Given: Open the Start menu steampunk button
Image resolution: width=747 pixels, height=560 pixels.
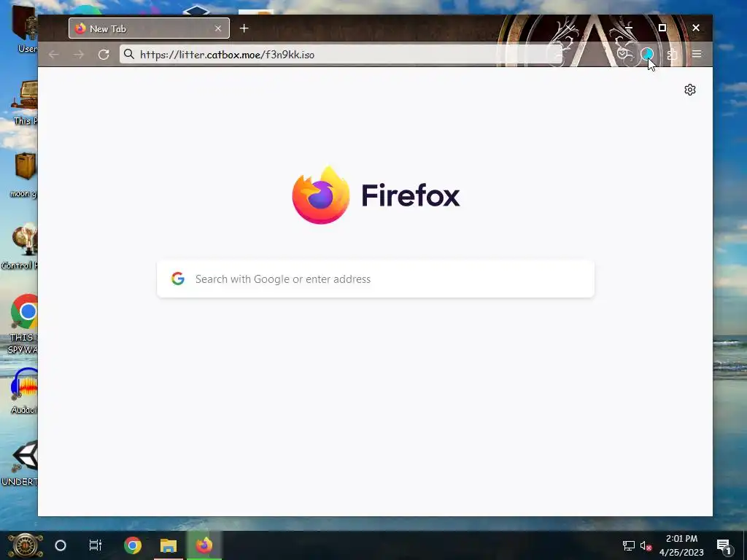Looking at the screenshot, I should pyautogui.click(x=25, y=545).
